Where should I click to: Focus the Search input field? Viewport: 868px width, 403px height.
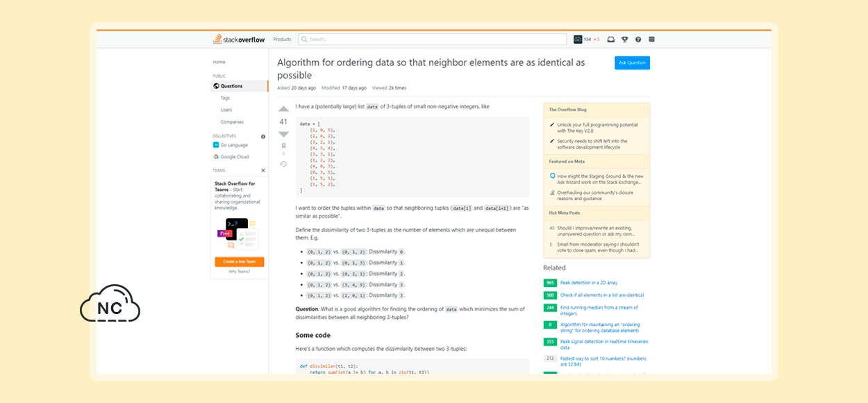click(432, 40)
